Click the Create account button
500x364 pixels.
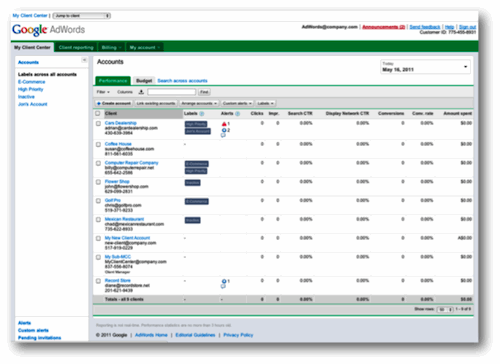pos(114,103)
